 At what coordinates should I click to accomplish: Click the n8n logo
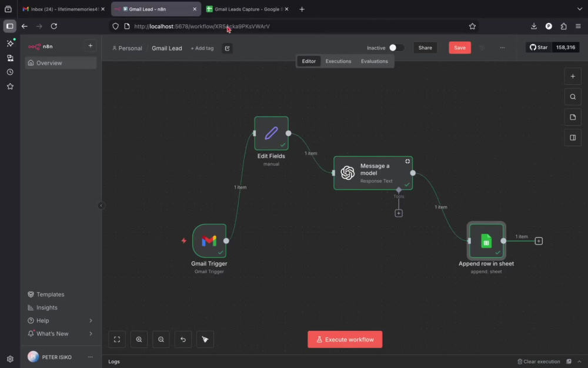tap(40, 47)
